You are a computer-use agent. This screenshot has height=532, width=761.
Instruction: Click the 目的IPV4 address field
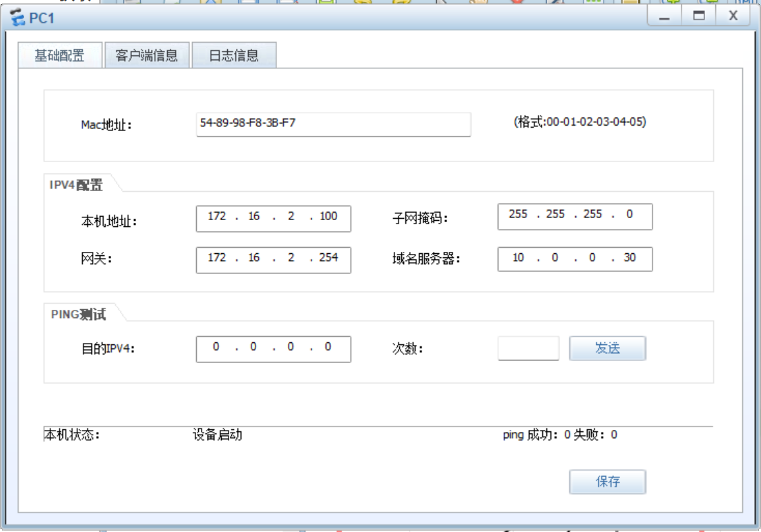273,349
